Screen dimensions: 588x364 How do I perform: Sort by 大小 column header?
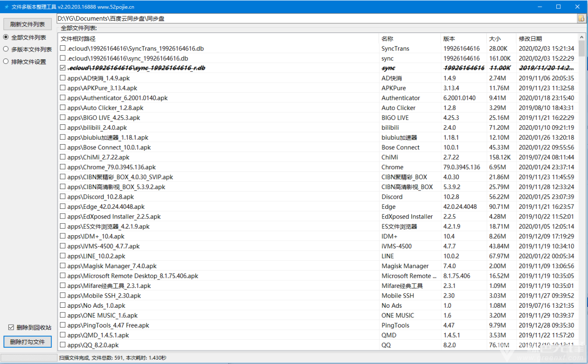[501, 39]
